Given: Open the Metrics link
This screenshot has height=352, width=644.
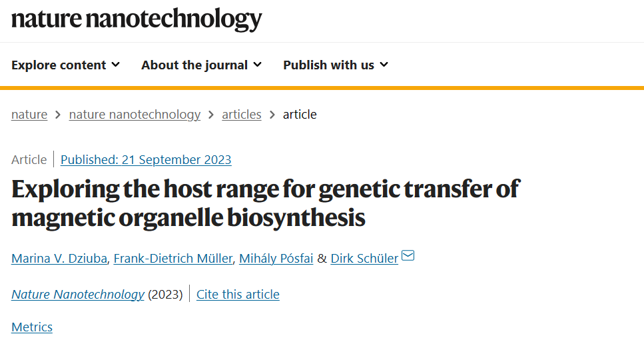Looking at the screenshot, I should click(32, 327).
